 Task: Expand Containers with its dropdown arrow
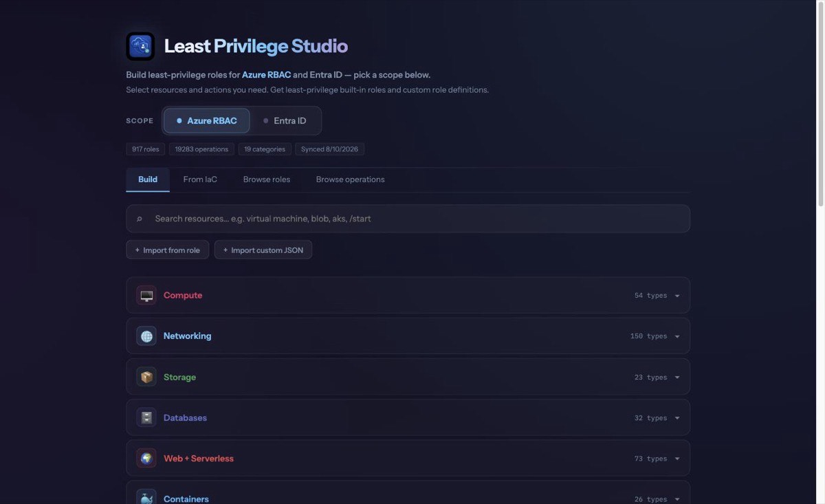point(677,499)
